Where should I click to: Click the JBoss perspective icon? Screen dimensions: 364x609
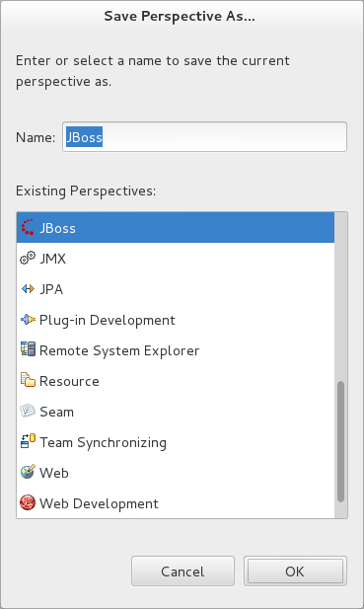[28, 227]
